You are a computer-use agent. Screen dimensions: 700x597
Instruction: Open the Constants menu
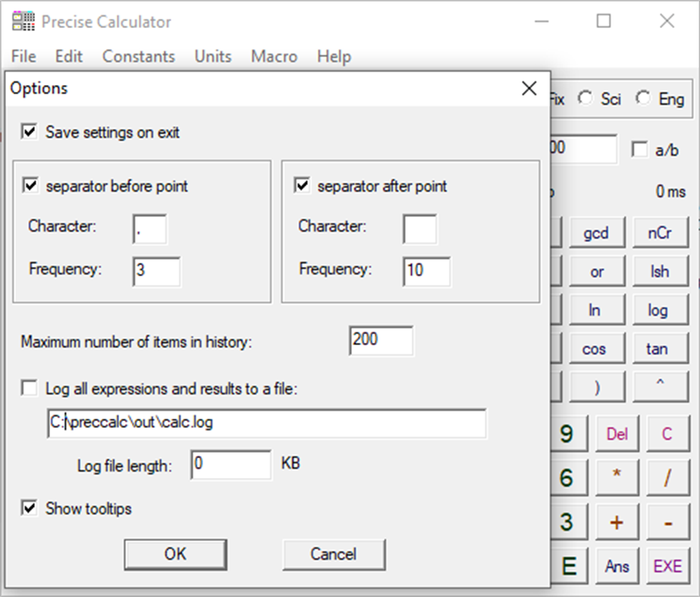coord(139,56)
